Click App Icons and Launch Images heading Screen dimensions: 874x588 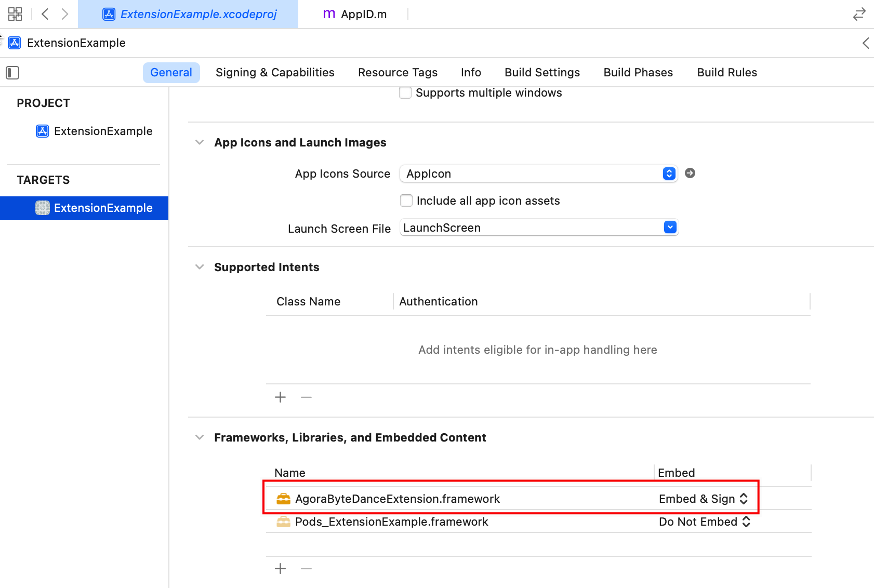[300, 142]
